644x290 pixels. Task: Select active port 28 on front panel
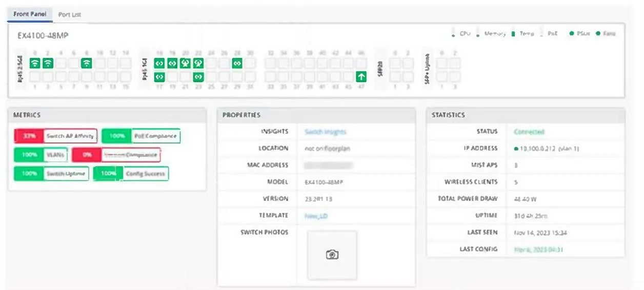click(237, 64)
